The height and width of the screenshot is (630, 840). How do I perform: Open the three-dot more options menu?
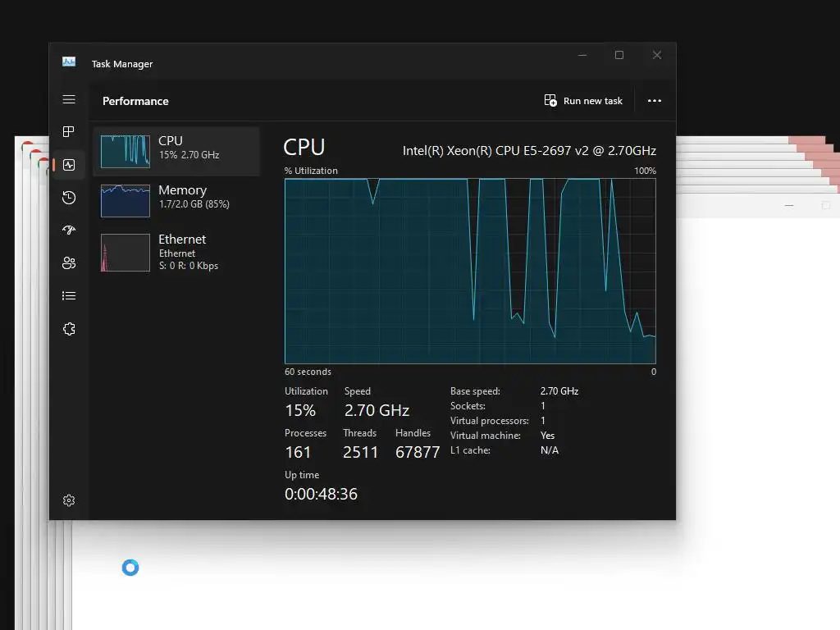point(654,101)
